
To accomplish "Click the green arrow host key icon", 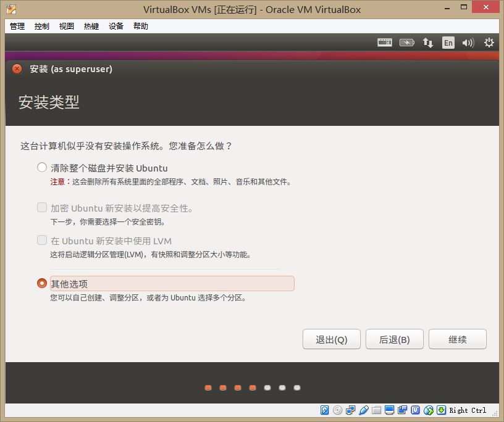I will [x=442, y=410].
